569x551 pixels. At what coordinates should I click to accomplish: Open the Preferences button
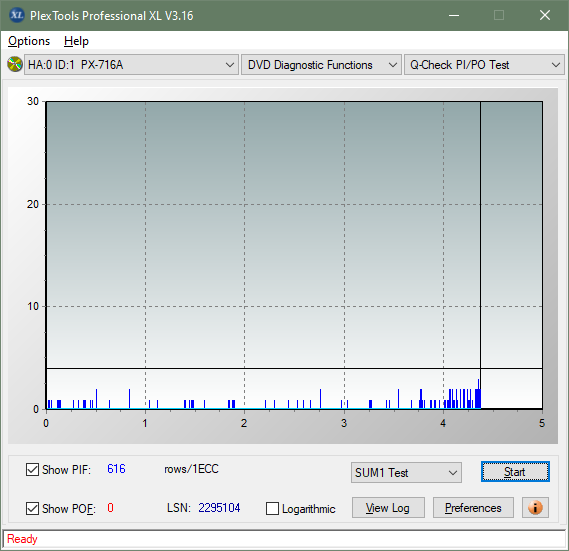pyautogui.click(x=473, y=507)
